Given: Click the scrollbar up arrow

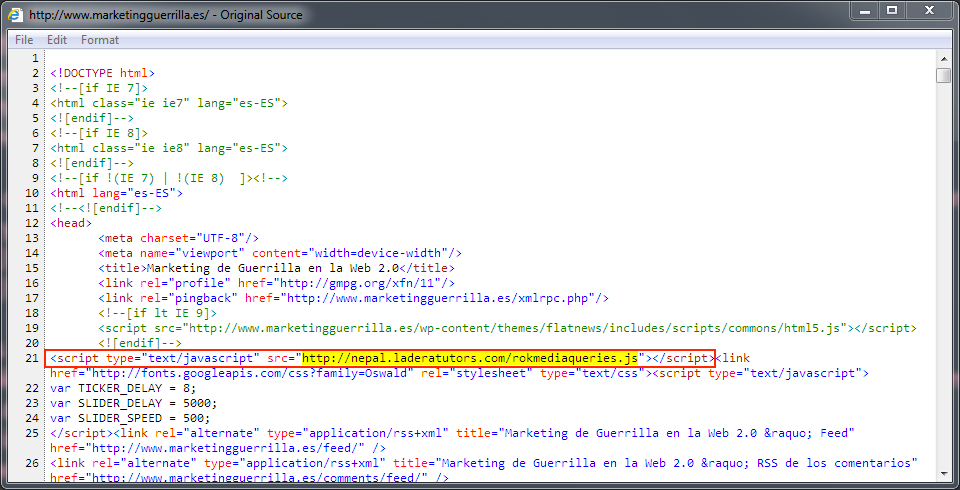Looking at the screenshot, I should click(943, 58).
